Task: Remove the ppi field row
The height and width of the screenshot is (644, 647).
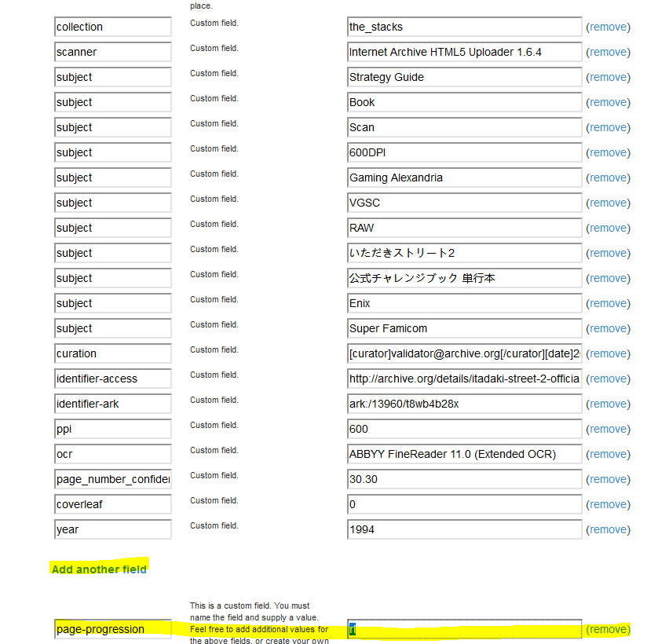Action: click(609, 430)
